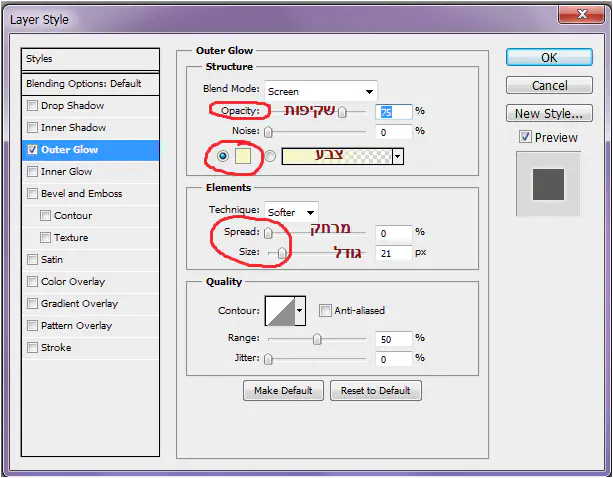Click the pale yellow glow color swatch
This screenshot has width=613, height=478.
coord(244,156)
